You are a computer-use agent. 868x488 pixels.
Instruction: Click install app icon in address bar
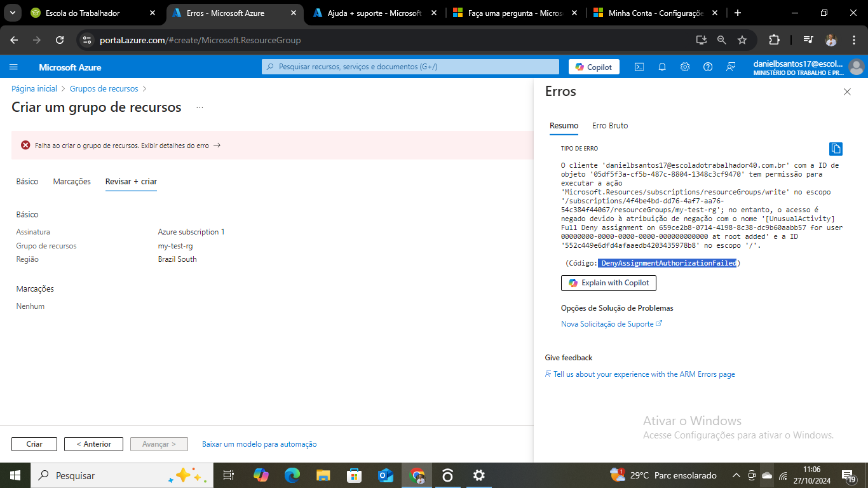(702, 40)
